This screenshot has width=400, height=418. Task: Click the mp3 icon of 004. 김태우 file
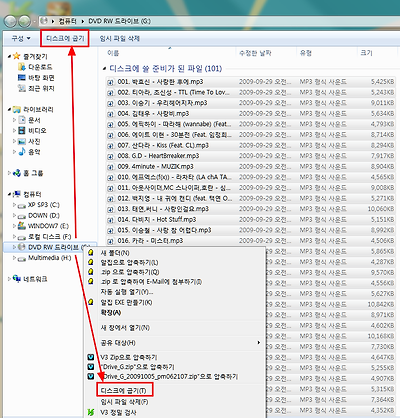(111, 114)
